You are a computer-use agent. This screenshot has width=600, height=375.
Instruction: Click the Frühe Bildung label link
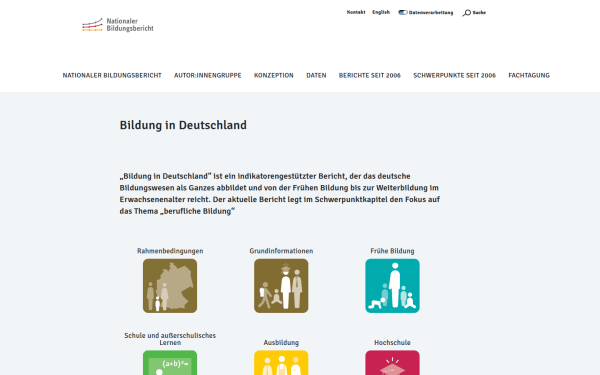[392, 251]
